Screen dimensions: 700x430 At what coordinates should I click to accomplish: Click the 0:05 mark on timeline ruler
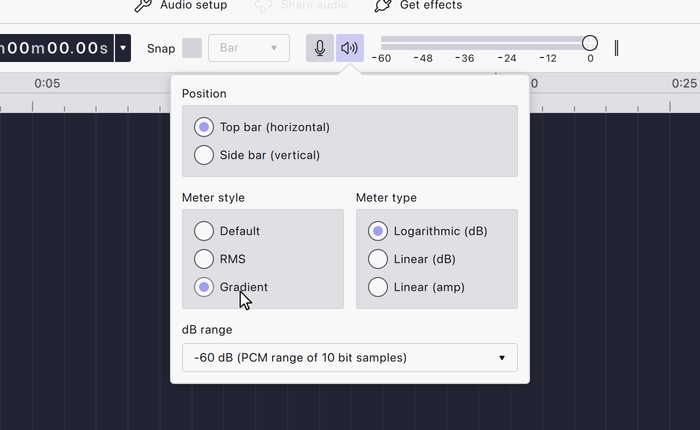47,83
